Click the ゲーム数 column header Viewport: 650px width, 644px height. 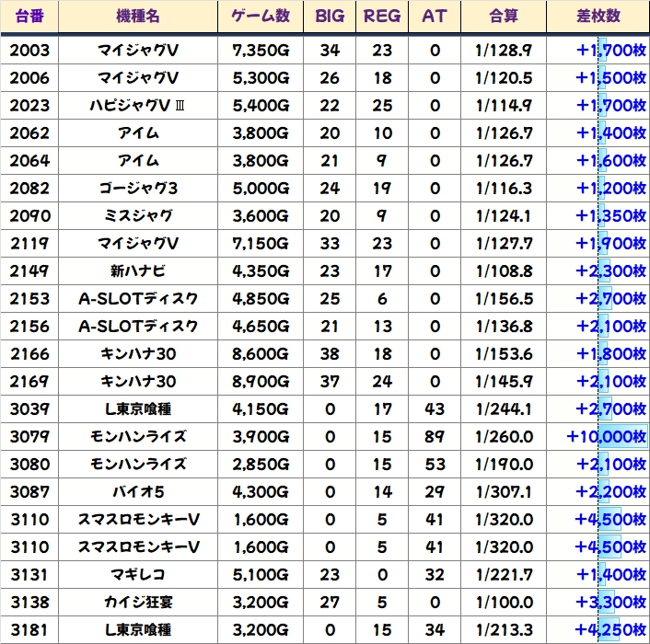click(x=261, y=17)
